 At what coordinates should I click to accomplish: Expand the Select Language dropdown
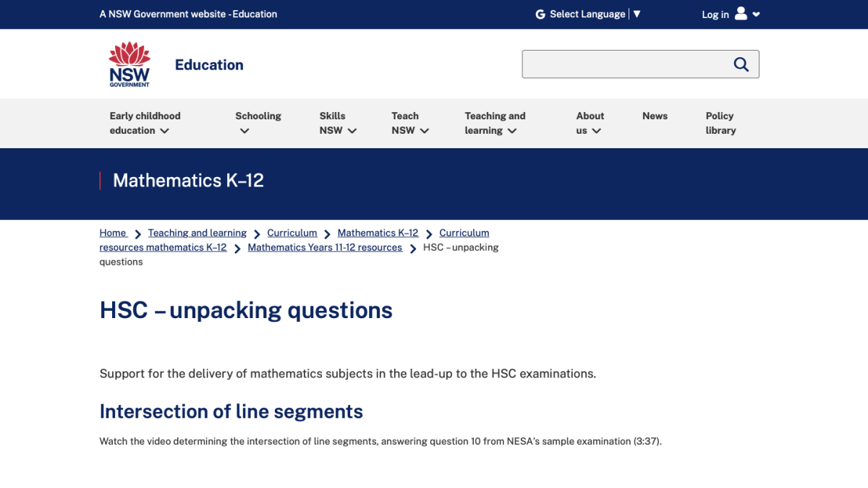tap(637, 14)
